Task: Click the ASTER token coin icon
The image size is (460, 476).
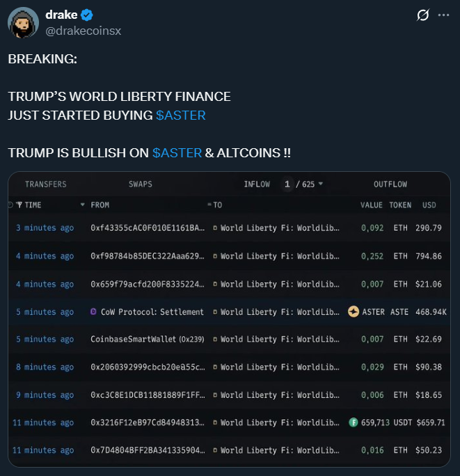Action: [x=354, y=312]
